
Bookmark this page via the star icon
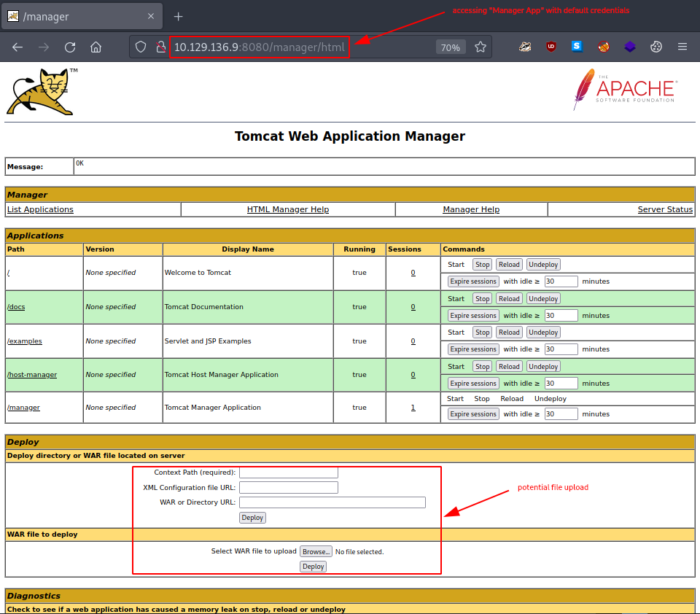(481, 47)
